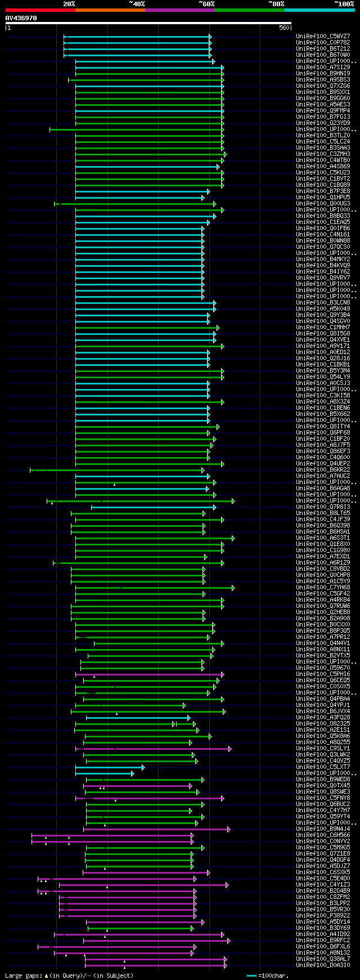Click hit label UniRef100_B9N4J4

pyautogui.click(x=323, y=829)
